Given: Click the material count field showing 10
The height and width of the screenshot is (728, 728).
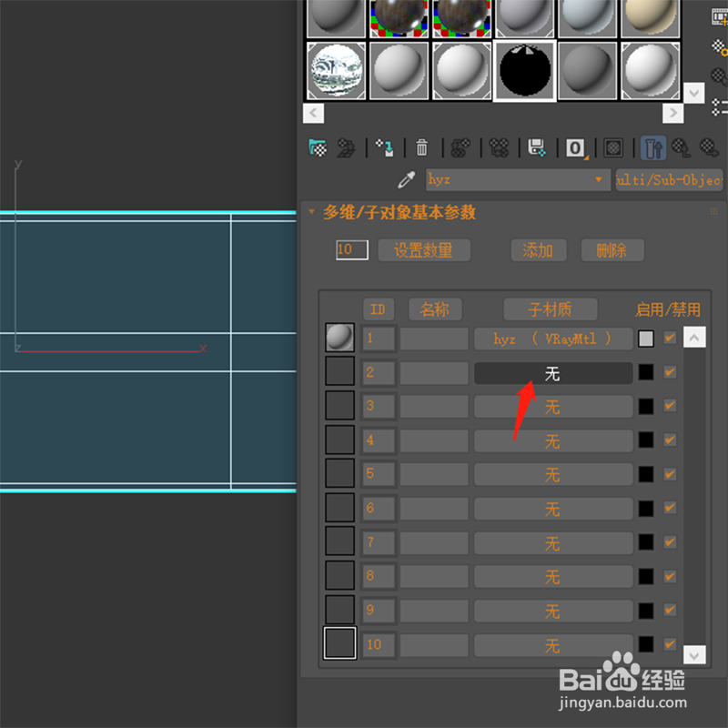Looking at the screenshot, I should click(352, 249).
